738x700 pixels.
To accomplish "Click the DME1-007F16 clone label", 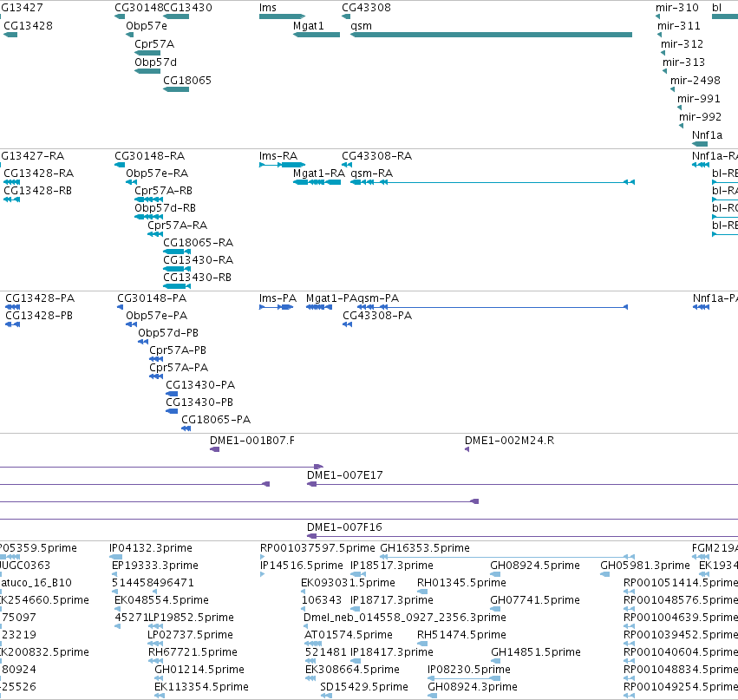I will click(x=344, y=527).
